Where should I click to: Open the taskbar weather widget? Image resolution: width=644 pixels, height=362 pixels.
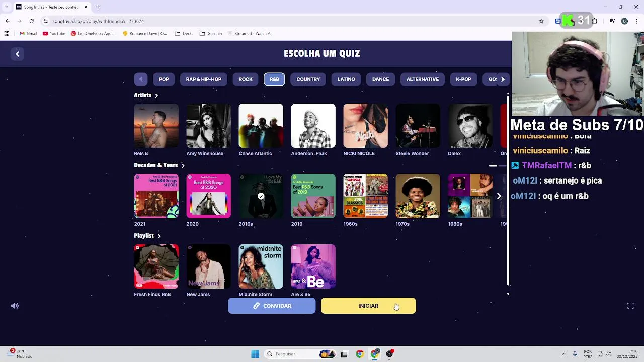click(x=19, y=354)
